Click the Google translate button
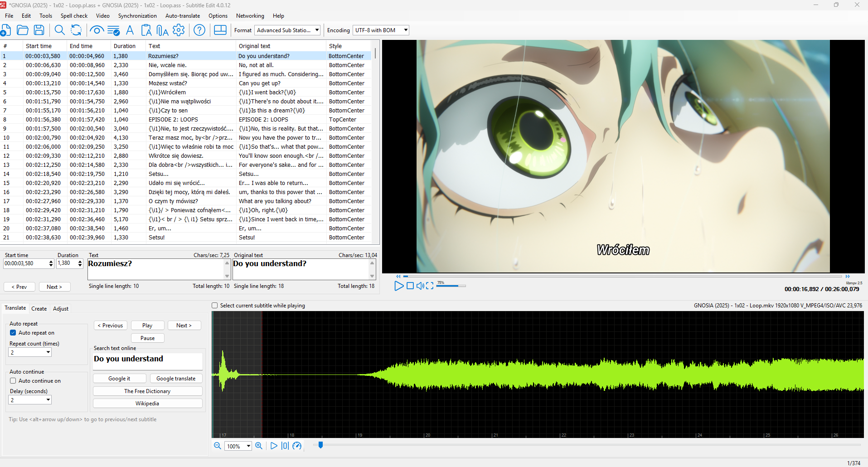The height and width of the screenshot is (467, 868). (x=176, y=379)
